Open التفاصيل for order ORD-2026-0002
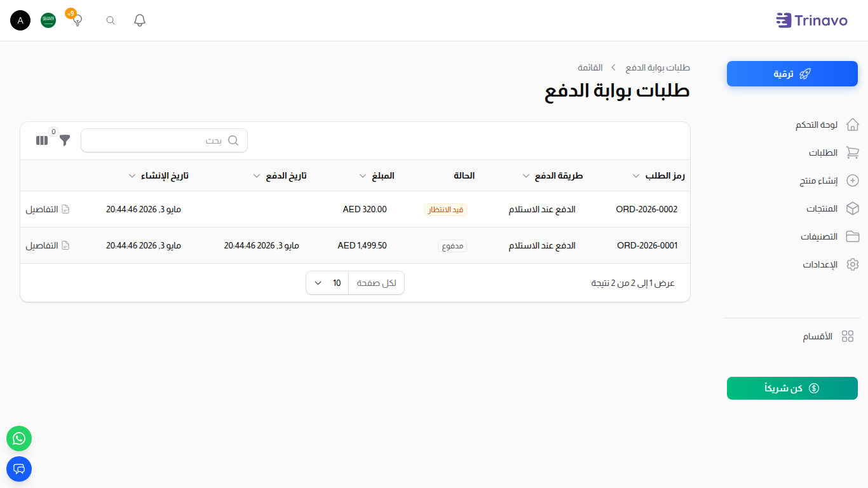868x488 pixels. 48,209
